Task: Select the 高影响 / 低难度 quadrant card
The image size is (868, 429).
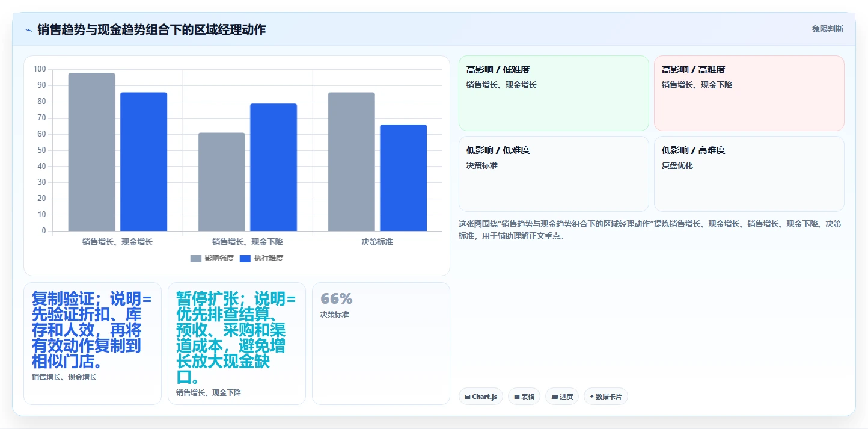Action: point(554,93)
